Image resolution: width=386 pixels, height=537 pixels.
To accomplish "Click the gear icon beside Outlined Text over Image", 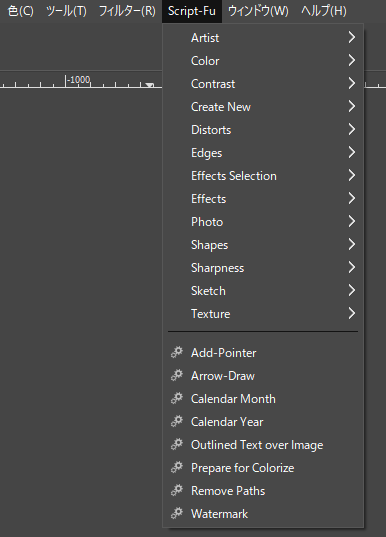I will [177, 444].
